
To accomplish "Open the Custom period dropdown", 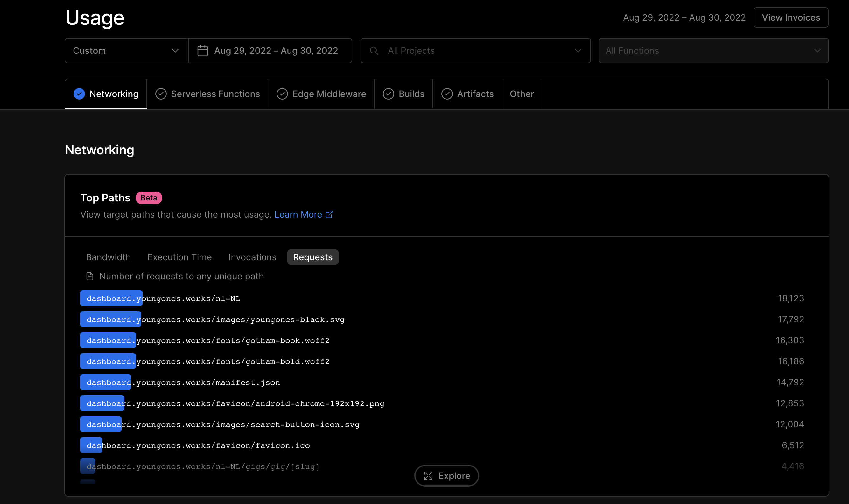I will coord(126,51).
